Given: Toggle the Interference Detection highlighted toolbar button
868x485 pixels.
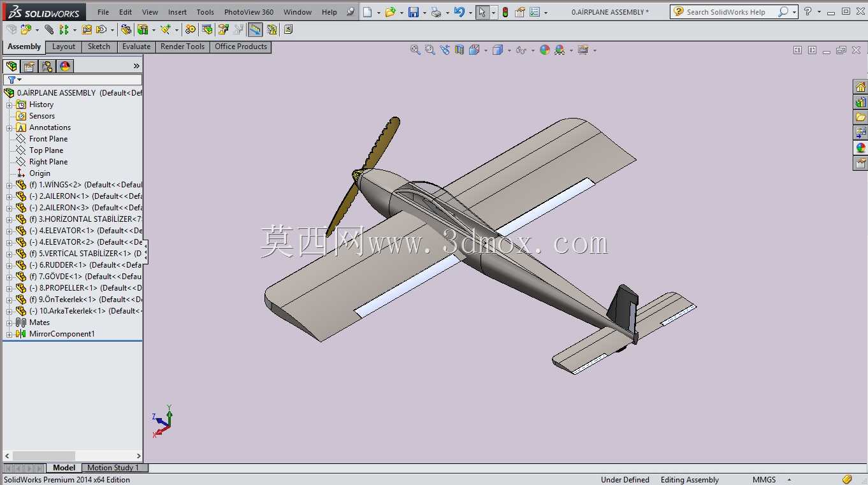Looking at the screenshot, I should pyautogui.click(x=255, y=29).
